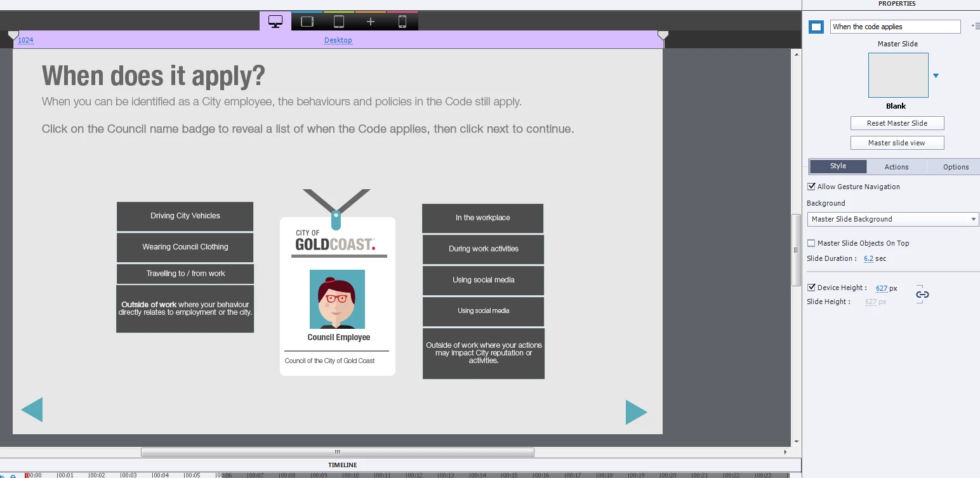This screenshot has height=478, width=980.
Task: Open the Properties panel menu icon
Action: coord(975,26)
